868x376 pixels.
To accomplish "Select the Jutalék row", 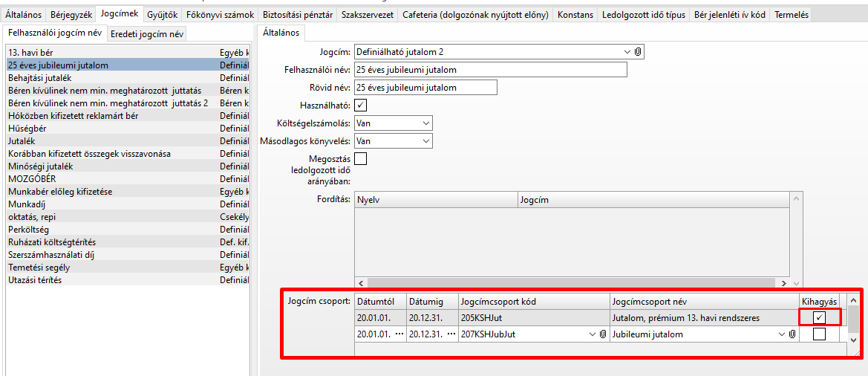I will 127,140.
